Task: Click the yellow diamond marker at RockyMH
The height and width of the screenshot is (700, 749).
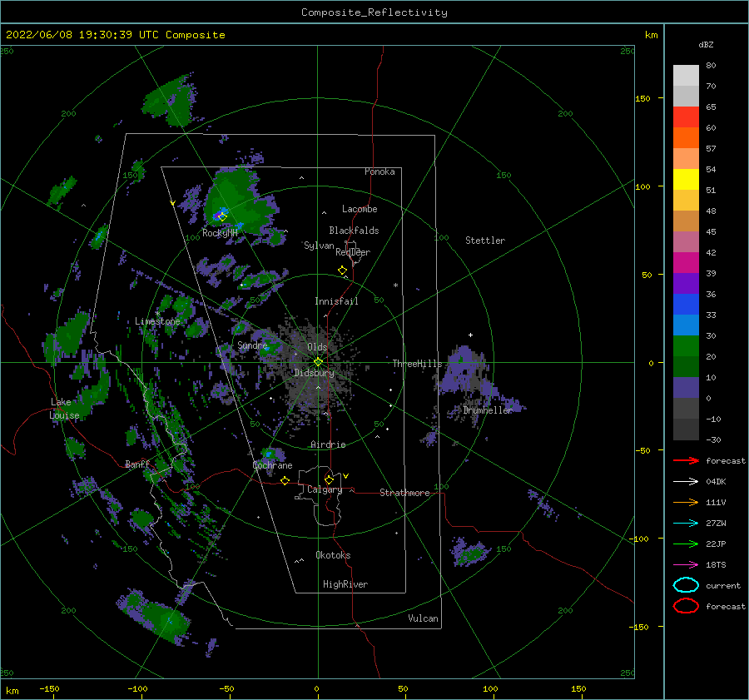Action: point(221,217)
